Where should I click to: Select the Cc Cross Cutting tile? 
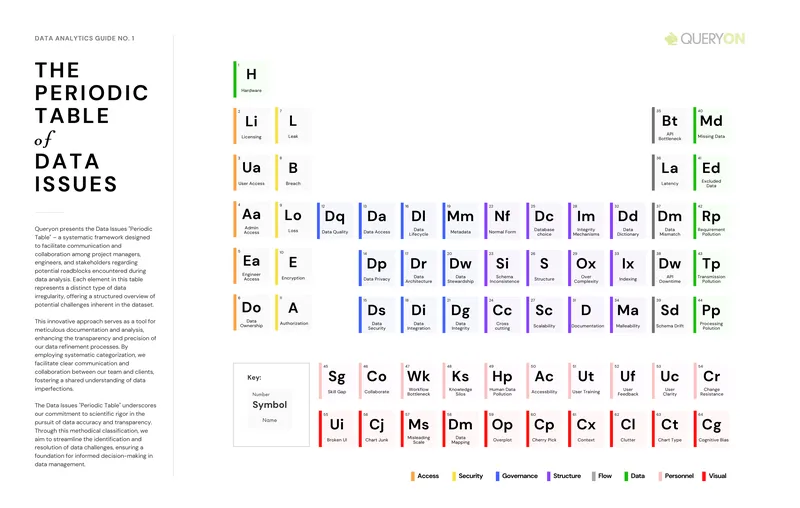(x=503, y=315)
